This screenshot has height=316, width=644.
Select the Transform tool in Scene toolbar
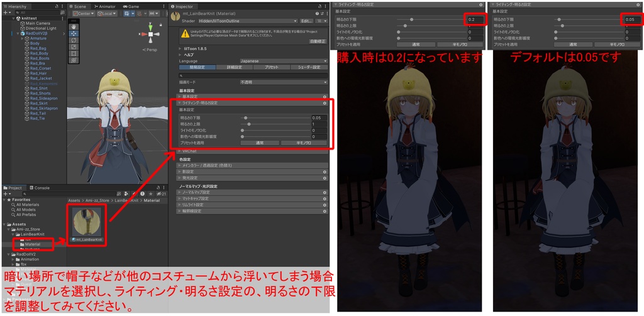pyautogui.click(x=74, y=60)
